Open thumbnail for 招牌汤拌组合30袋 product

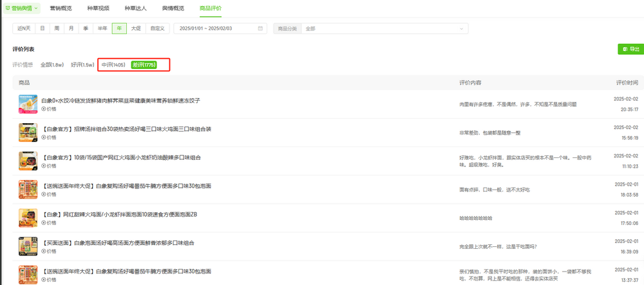28,132
